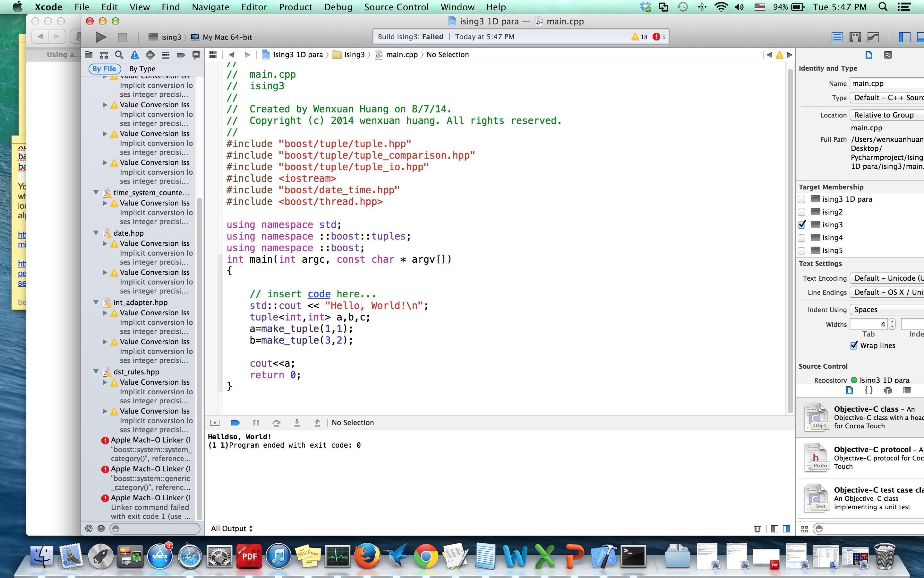Show the Quick Help inspector icon
The image size is (924, 578).
888,55
